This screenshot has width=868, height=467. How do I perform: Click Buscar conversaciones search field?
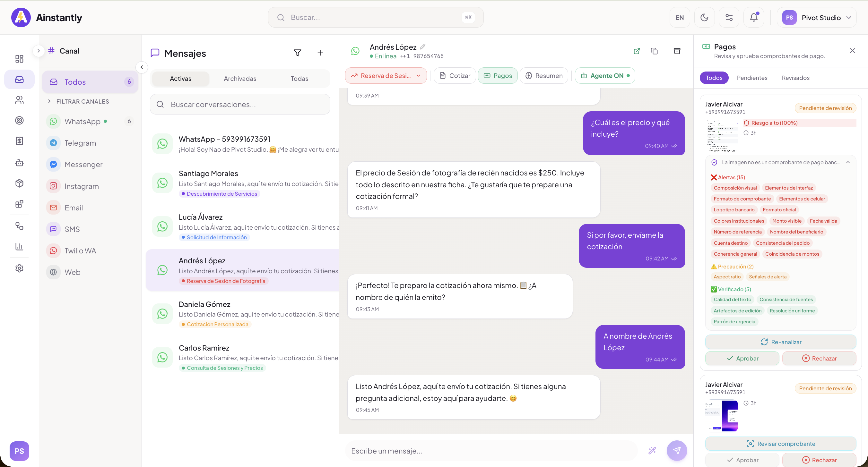[240, 104]
